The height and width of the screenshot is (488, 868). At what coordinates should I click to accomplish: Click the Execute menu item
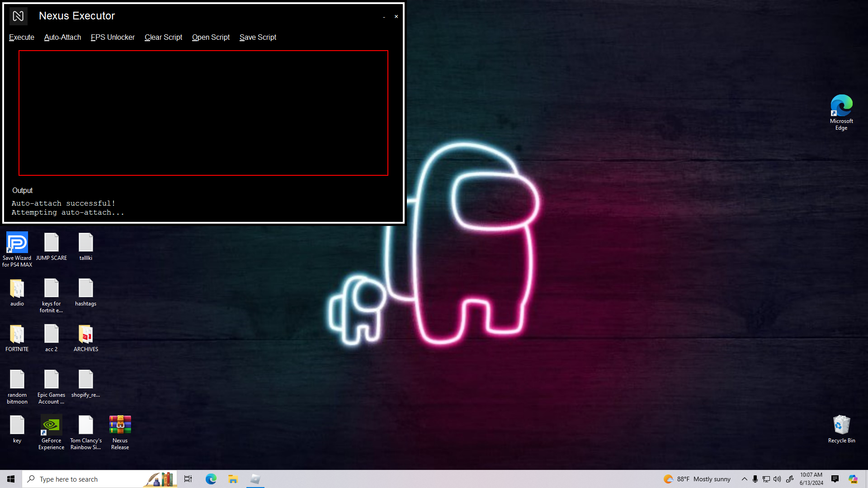coord(22,38)
